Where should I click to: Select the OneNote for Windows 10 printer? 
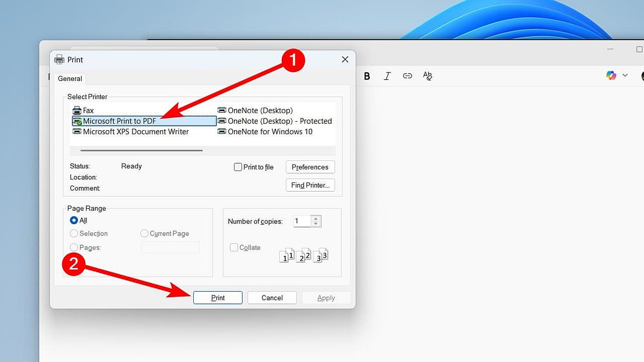point(268,131)
